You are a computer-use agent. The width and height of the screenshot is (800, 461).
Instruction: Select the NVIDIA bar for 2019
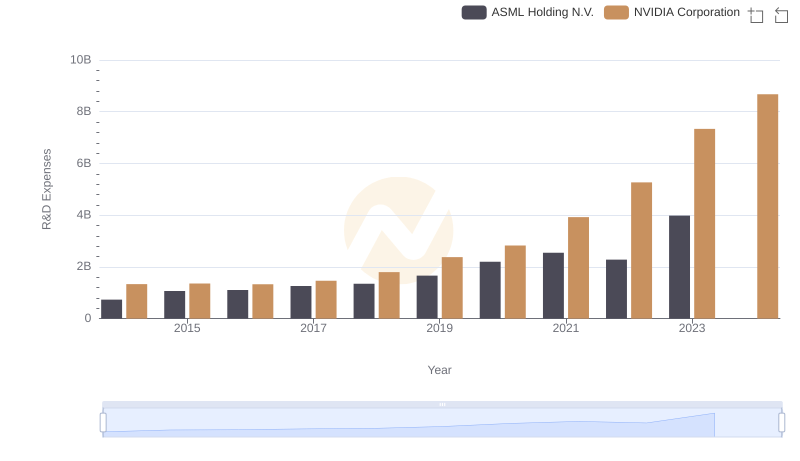452,288
